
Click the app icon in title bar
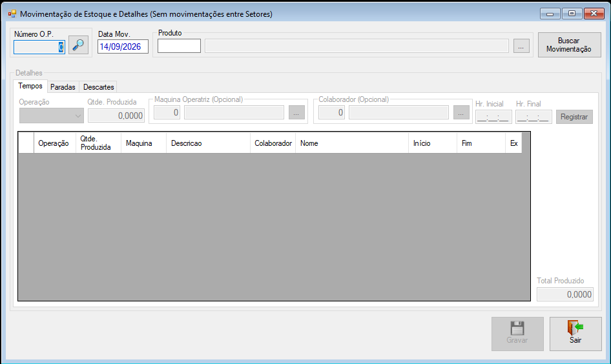tap(12, 14)
